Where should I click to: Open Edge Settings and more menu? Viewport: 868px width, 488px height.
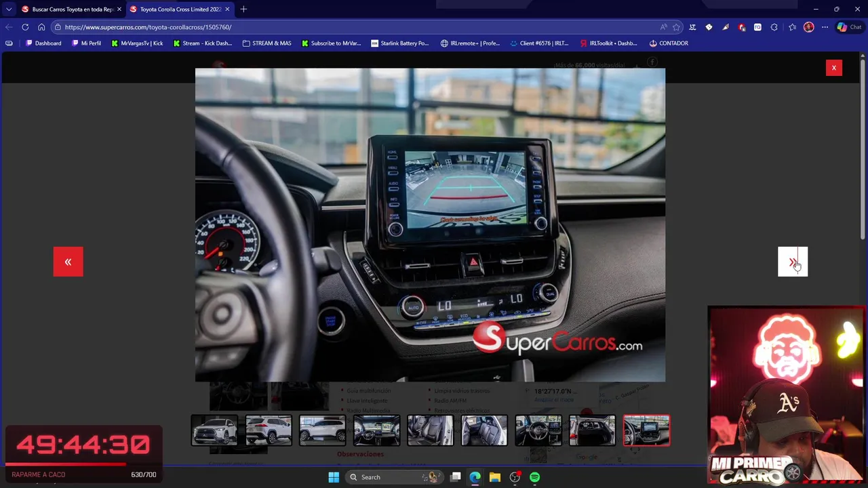point(825,27)
